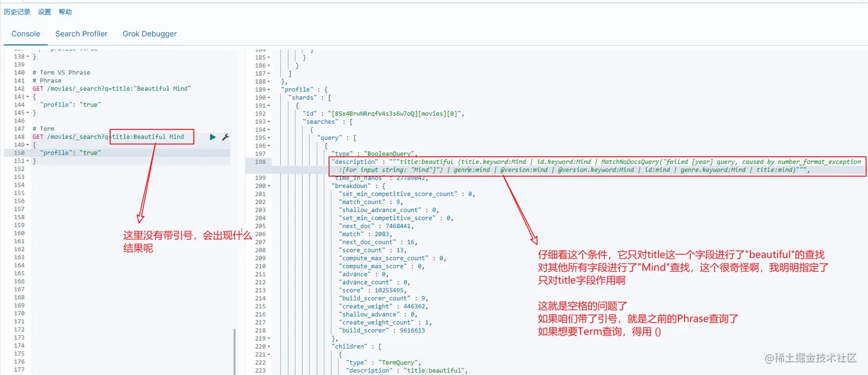
Task: Click "type" : "BooleanQuery" on line 197
Action: [x=374, y=154]
